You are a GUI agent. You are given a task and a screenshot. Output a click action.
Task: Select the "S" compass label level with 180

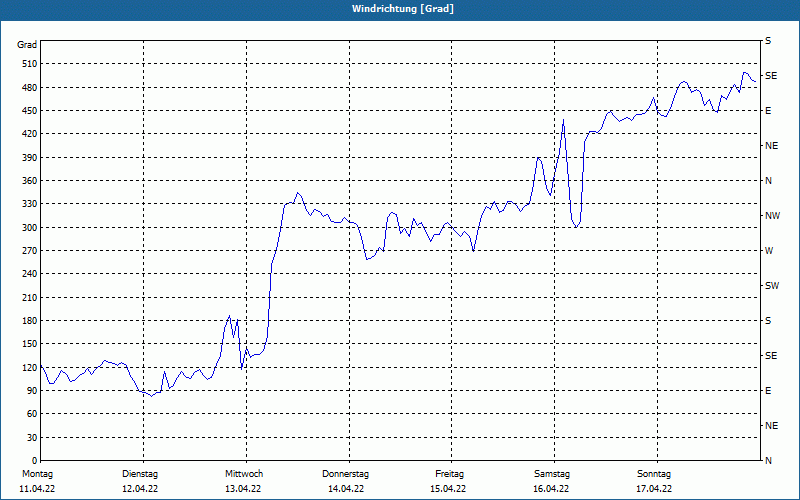[768, 320]
